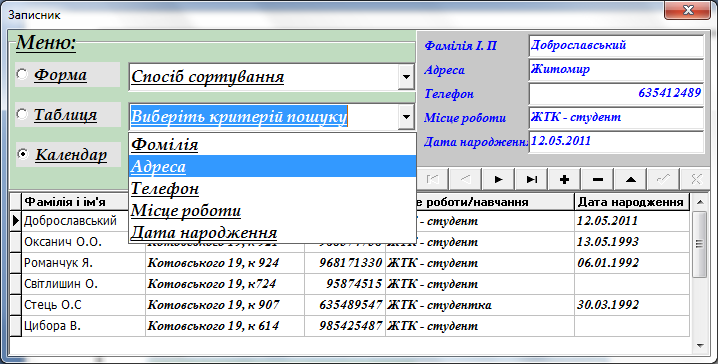
Task: Click the grid vertical scrollbar thumb
Action: pos(699,244)
